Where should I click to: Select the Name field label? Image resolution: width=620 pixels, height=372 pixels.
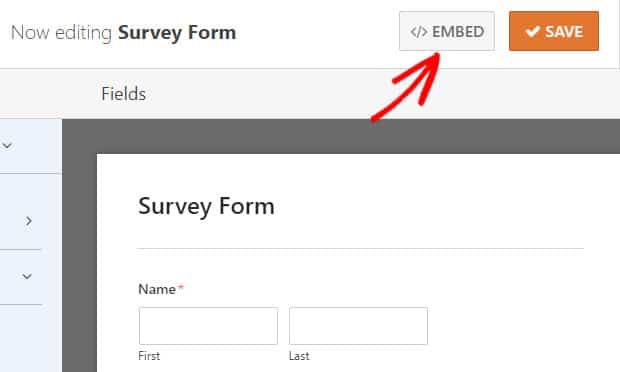[x=157, y=289]
